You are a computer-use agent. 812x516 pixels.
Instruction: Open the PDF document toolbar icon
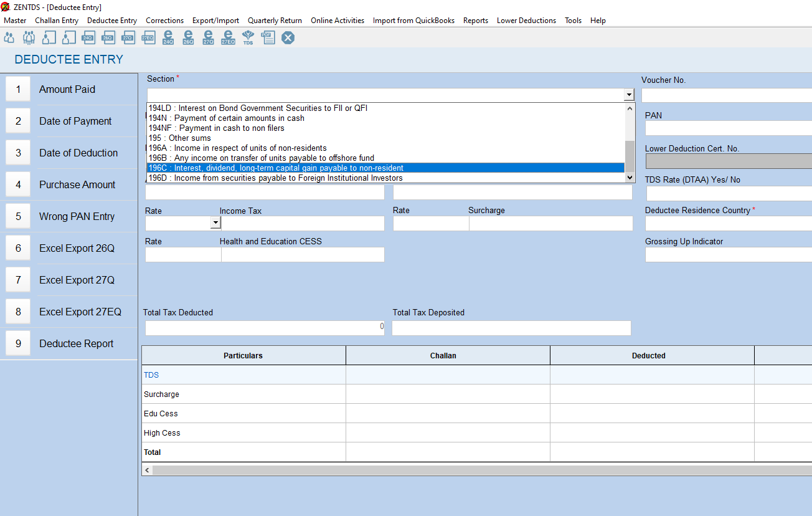(x=268, y=38)
